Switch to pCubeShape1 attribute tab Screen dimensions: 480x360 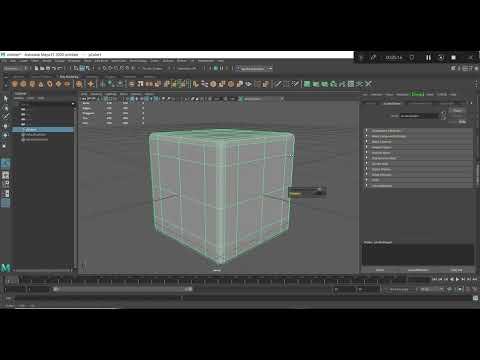pos(392,104)
